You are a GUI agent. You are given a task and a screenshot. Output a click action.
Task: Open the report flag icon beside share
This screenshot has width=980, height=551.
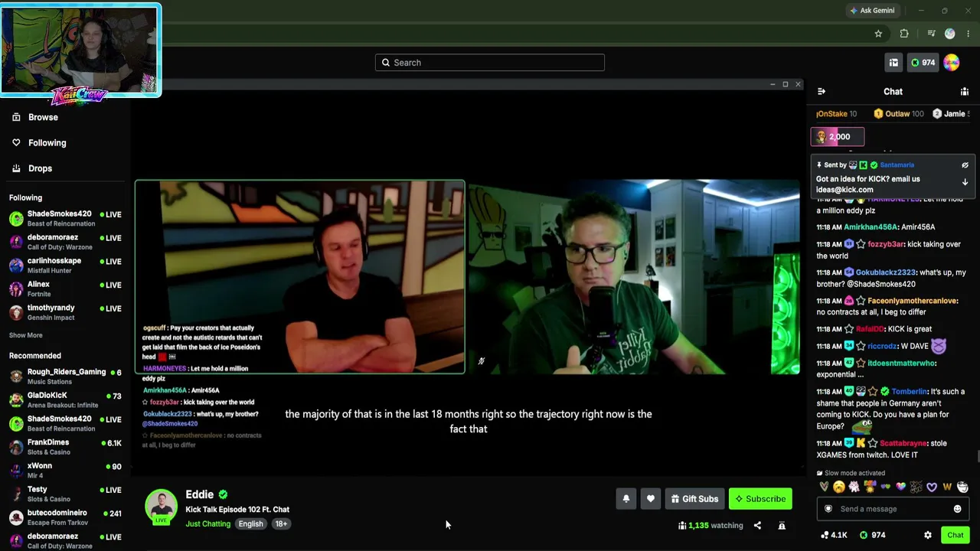782,526
